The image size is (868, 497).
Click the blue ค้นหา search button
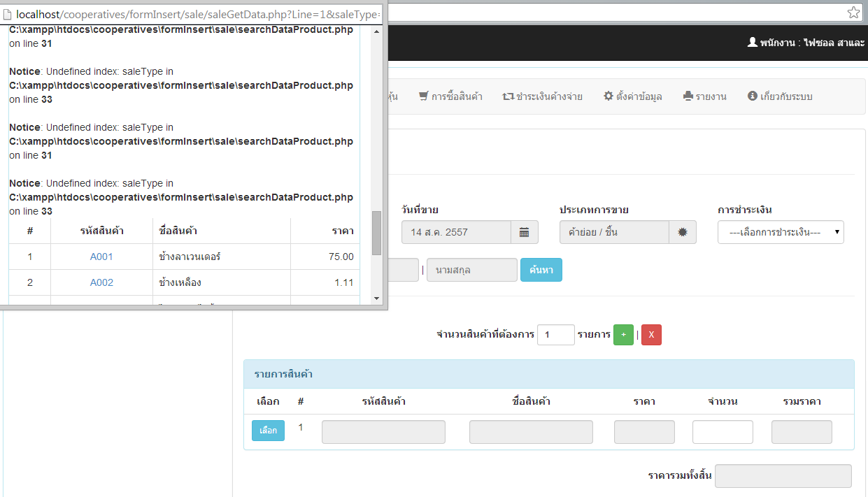pos(541,270)
